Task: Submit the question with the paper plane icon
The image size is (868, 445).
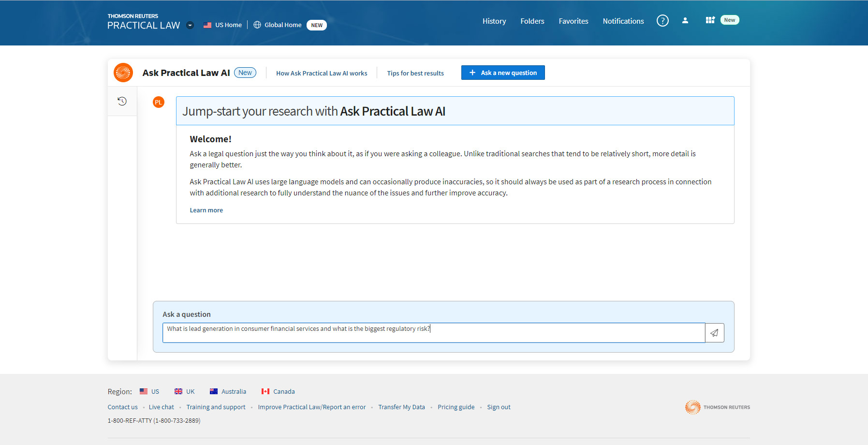Action: click(x=715, y=333)
